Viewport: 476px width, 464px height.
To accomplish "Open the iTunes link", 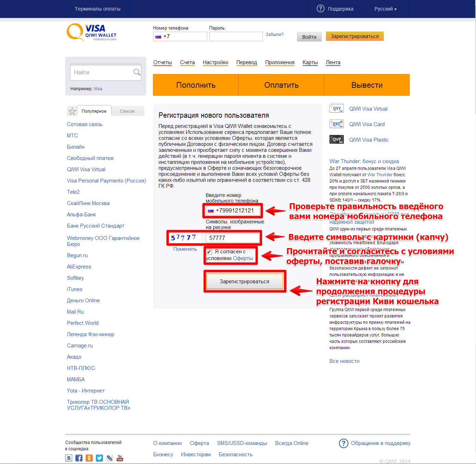I will pyautogui.click(x=75, y=289).
